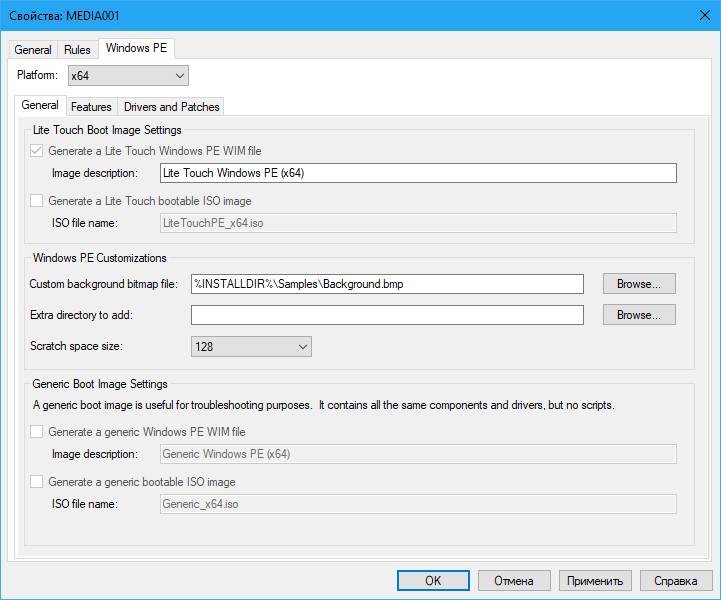The height and width of the screenshot is (600, 721).
Task: Expand the Platform dropdown
Action: click(x=127, y=76)
